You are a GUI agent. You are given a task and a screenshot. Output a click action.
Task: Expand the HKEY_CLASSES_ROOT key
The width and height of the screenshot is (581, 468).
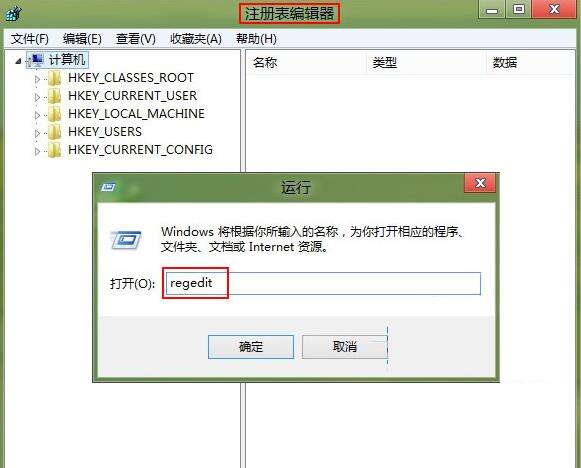[37, 79]
